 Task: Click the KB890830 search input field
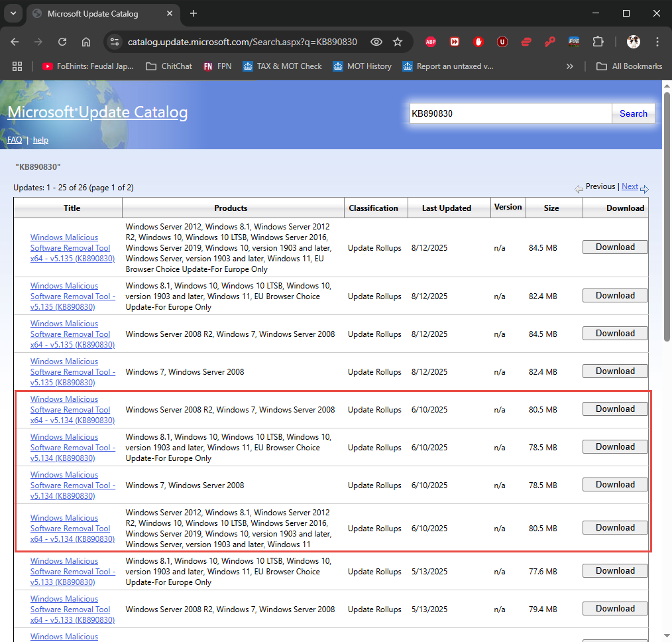point(510,113)
